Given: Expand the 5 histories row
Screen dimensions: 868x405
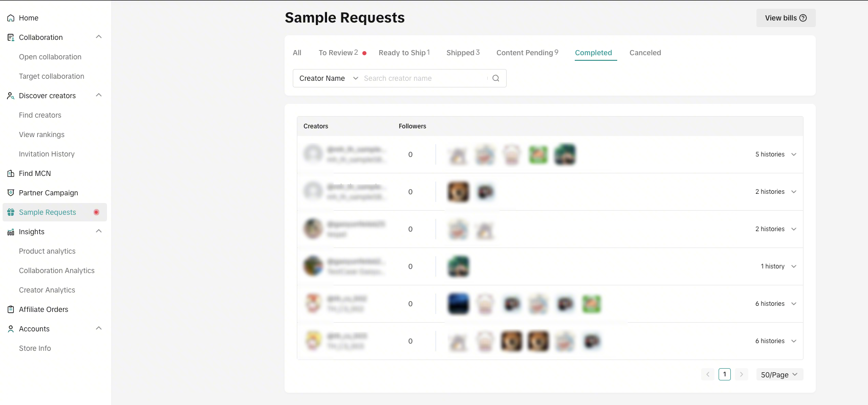Looking at the screenshot, I should click(x=793, y=154).
